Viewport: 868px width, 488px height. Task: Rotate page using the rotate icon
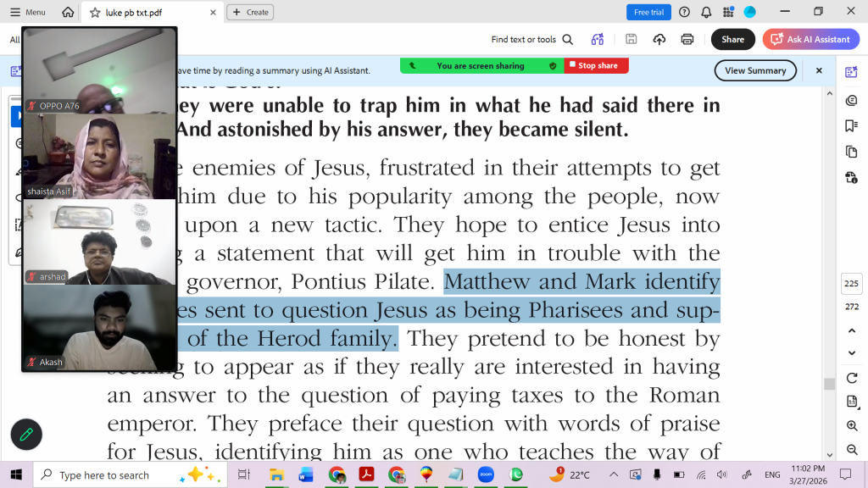(x=851, y=378)
